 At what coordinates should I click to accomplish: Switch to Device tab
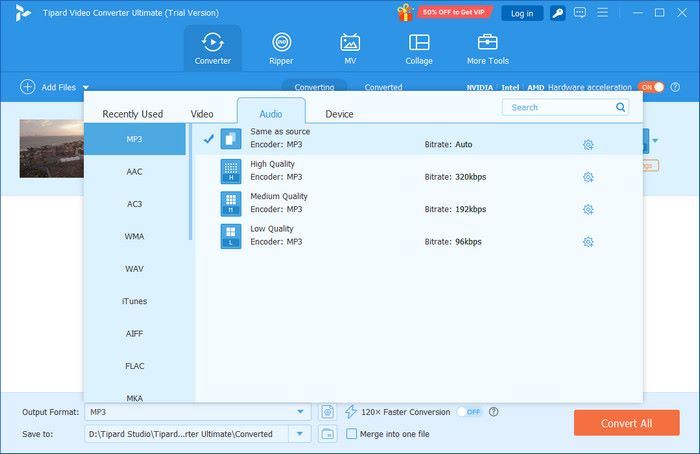click(x=339, y=114)
